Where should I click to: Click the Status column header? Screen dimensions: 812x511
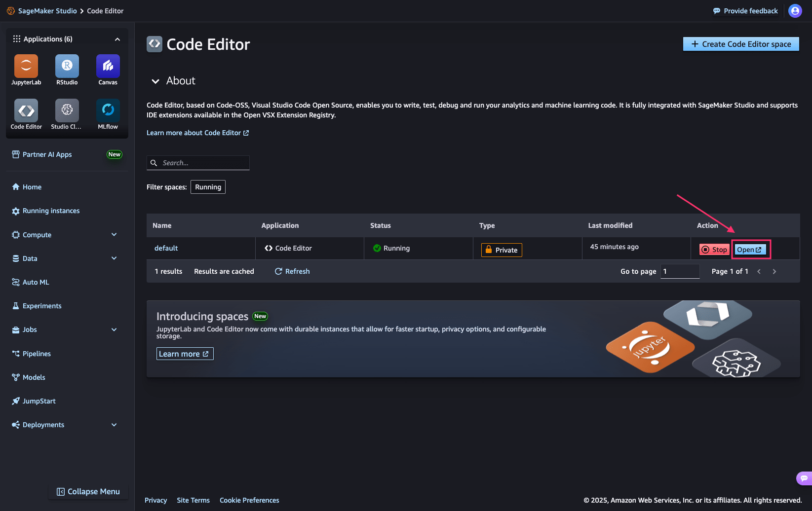(381, 225)
